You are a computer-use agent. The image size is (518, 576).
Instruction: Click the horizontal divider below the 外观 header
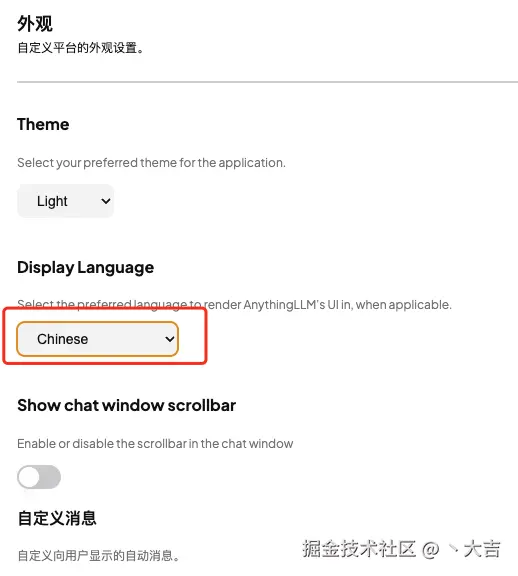(267, 82)
